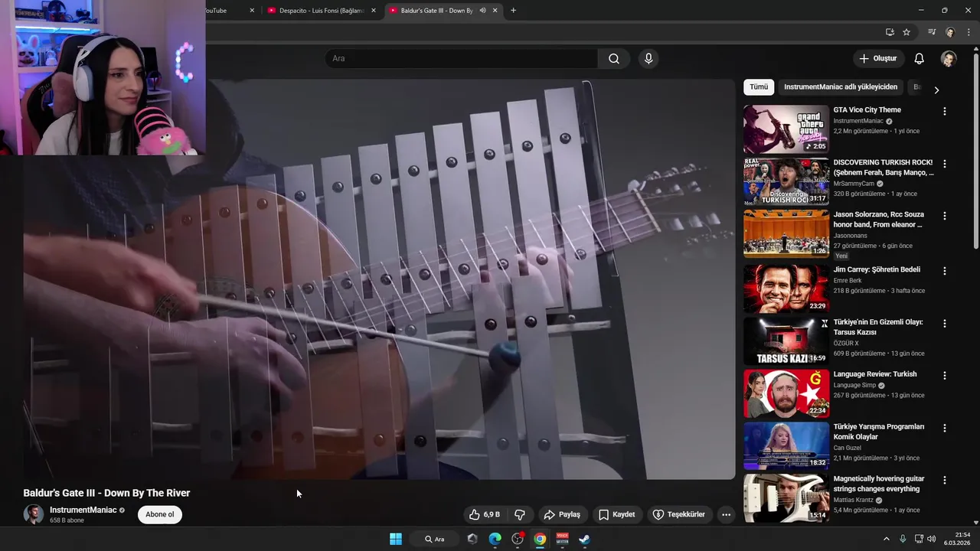Send thanks with Teşekkürler button
Viewport: 980px width, 551px height.
pyautogui.click(x=678, y=514)
